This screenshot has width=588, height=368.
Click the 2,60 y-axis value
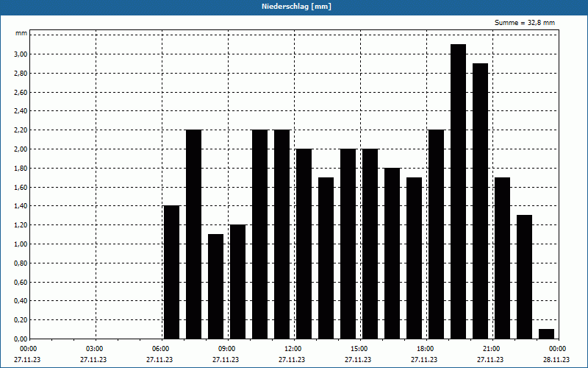(x=21, y=93)
